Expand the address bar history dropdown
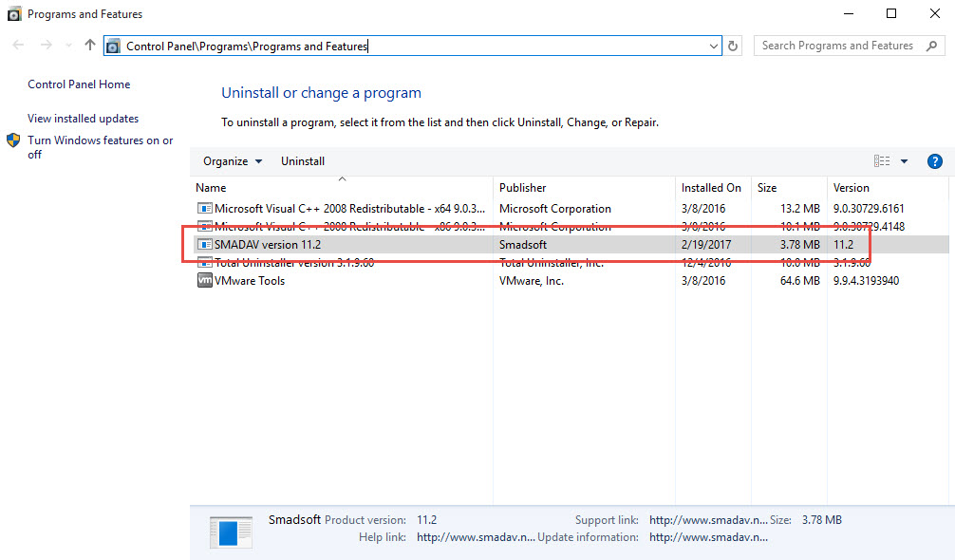Viewport: 955px width, 560px height. click(x=713, y=47)
